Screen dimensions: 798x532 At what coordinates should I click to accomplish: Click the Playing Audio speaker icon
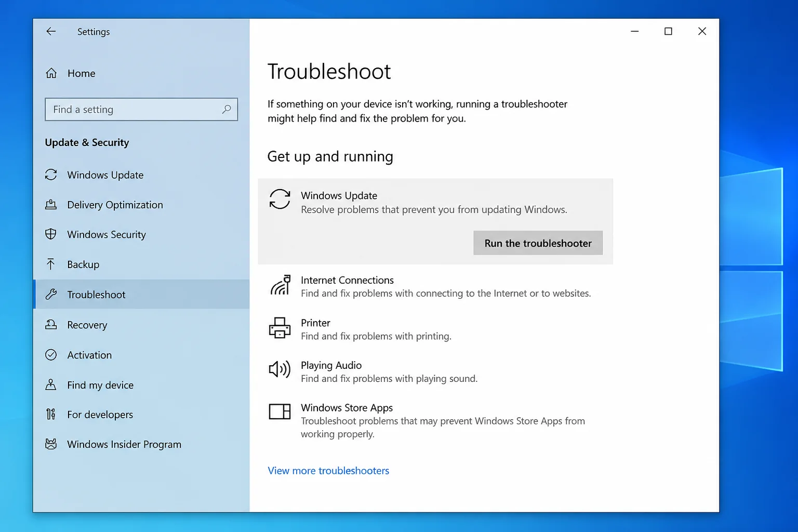tap(280, 369)
